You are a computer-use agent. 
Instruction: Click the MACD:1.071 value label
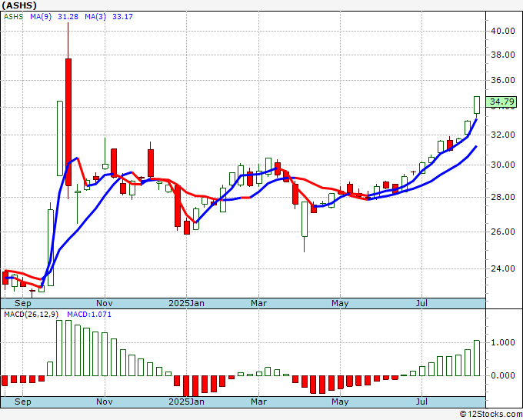(89, 315)
